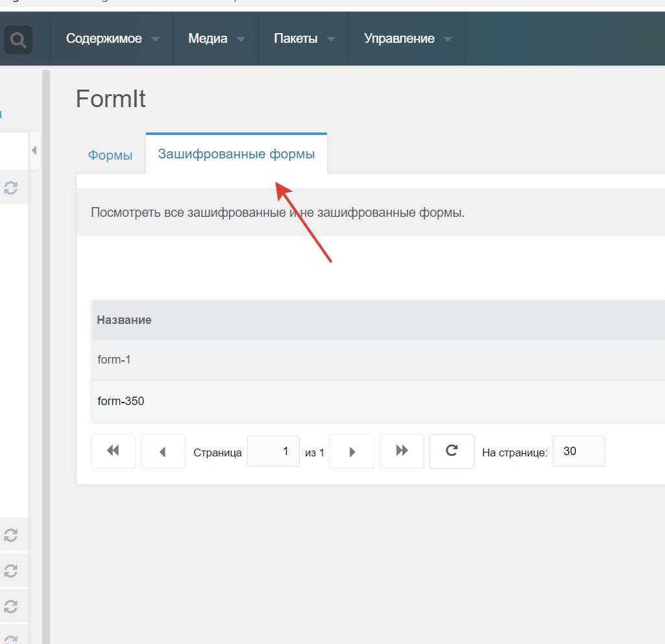Expand the arrow next to Пакеты
Viewport: 665px width, 644px height.
tap(332, 40)
